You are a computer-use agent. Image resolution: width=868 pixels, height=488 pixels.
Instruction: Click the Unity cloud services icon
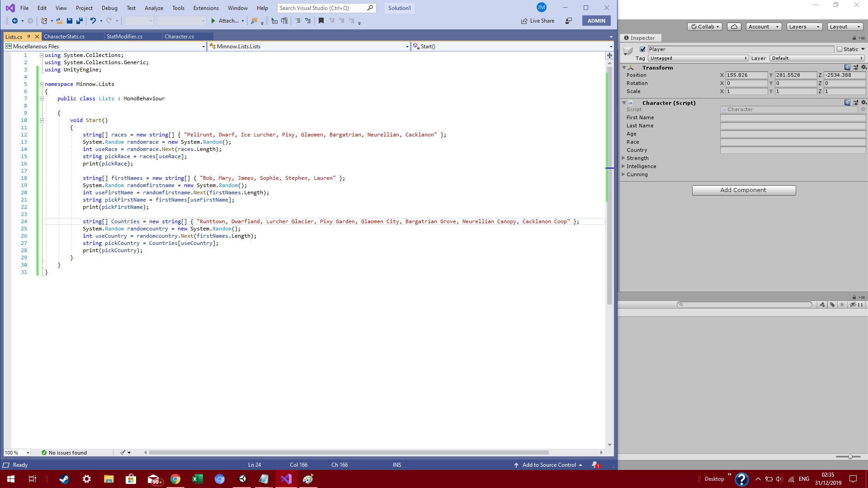click(x=734, y=27)
